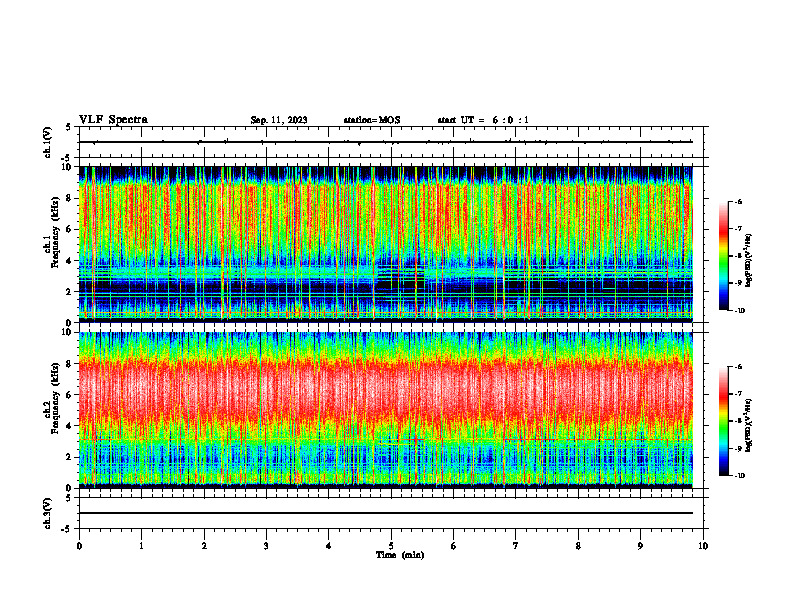Click the time axis tick label '7'
This screenshot has width=792, height=612.
[x=516, y=546]
